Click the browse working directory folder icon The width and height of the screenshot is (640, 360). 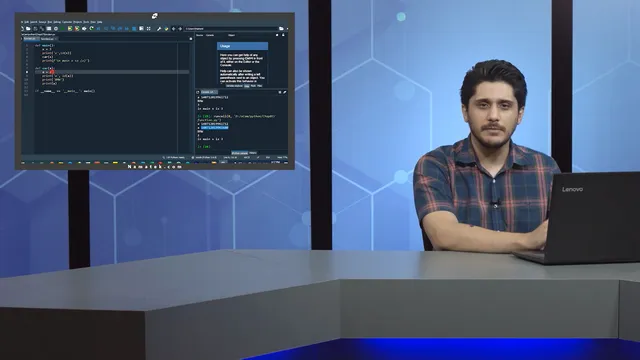[281, 29]
